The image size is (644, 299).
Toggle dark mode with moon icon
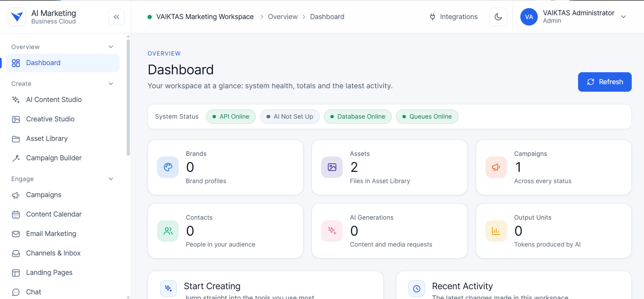tap(498, 17)
